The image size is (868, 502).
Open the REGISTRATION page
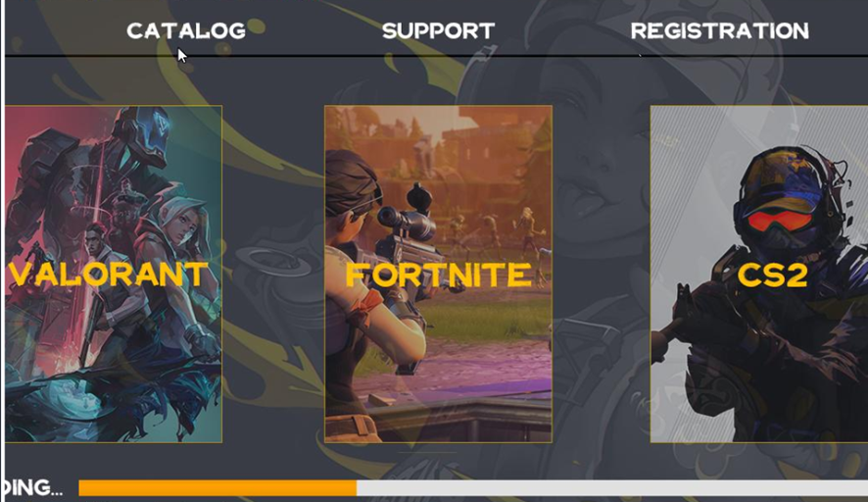(x=720, y=31)
